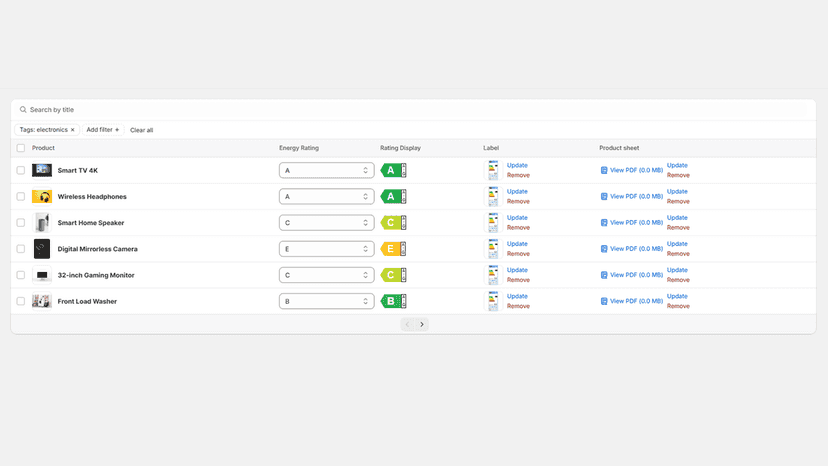
Task: Click the Energy Rating column header
Action: (x=299, y=148)
